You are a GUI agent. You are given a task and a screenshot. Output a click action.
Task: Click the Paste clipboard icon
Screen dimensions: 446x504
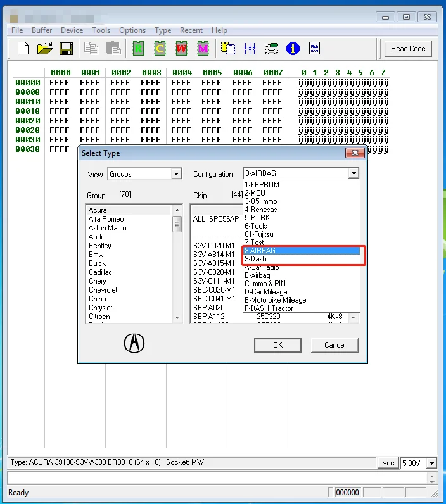pyautogui.click(x=113, y=49)
